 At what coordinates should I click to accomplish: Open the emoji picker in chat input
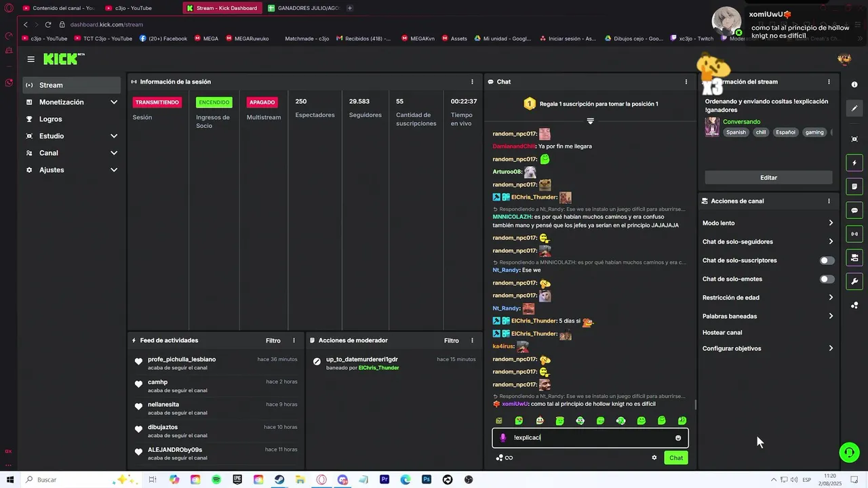point(678,438)
